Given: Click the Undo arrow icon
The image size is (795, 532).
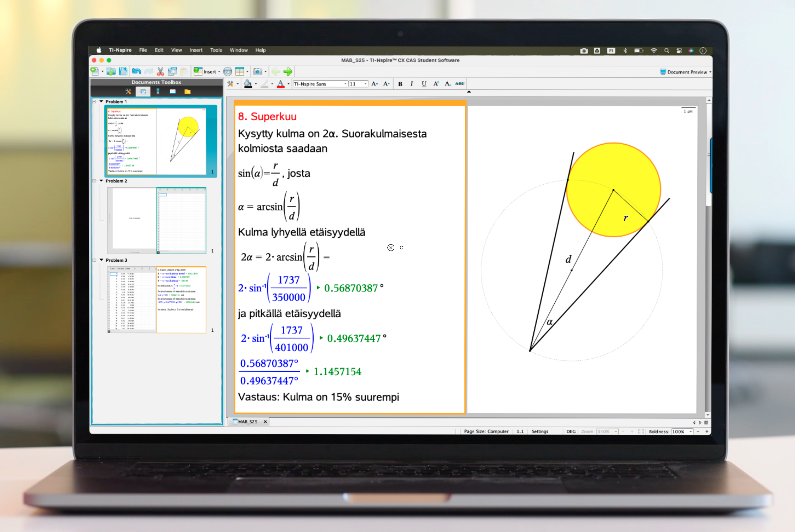Looking at the screenshot, I should point(136,71).
